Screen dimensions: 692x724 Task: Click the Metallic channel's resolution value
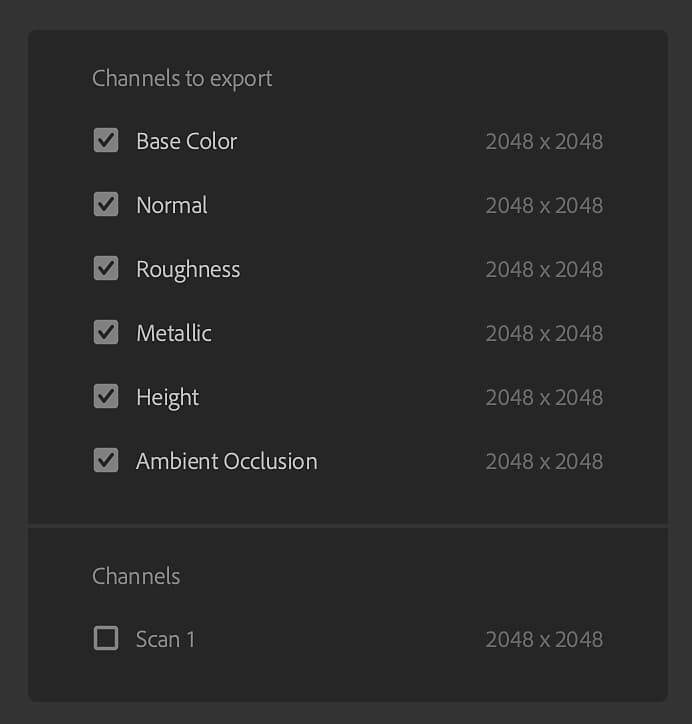(x=544, y=333)
